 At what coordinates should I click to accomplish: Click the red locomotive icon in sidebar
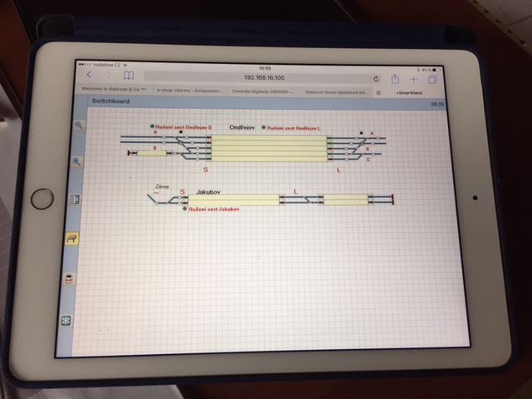69,279
